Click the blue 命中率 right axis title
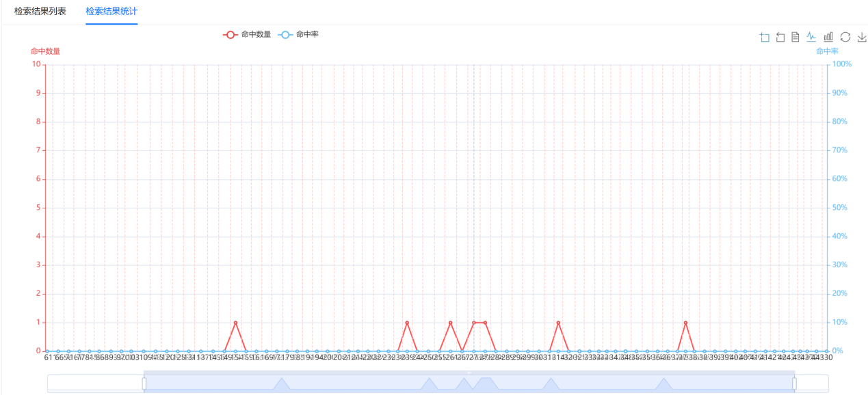 [x=827, y=51]
